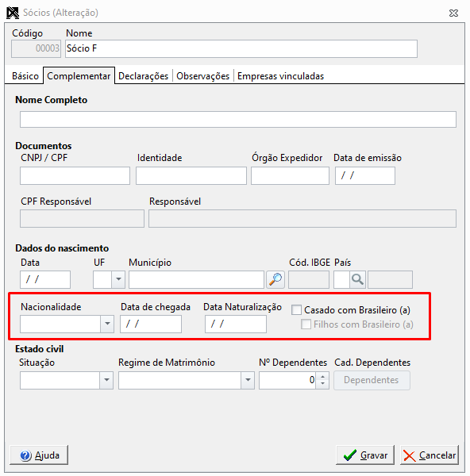Click Gravar with green checkmark
This screenshot has height=476, width=470.
(365, 455)
